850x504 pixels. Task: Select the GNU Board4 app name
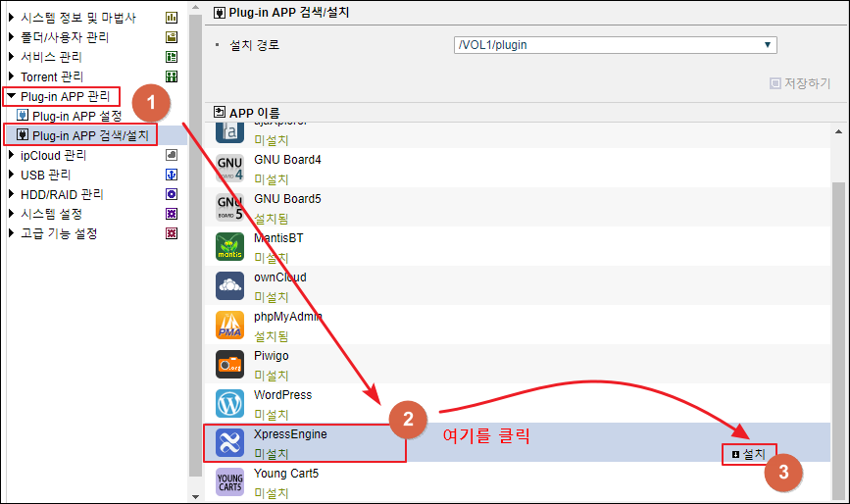point(287,160)
